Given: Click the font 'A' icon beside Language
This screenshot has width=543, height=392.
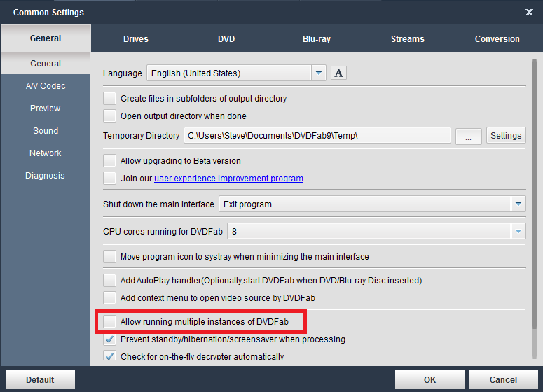Looking at the screenshot, I should (339, 73).
